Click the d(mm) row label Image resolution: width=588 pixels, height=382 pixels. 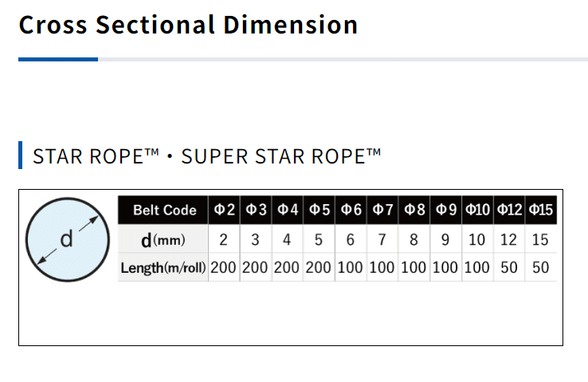(163, 239)
